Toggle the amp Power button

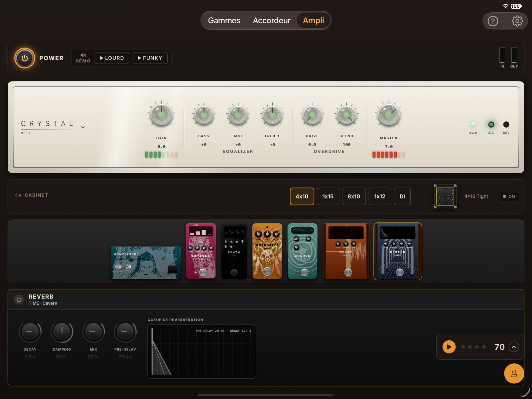coord(25,58)
